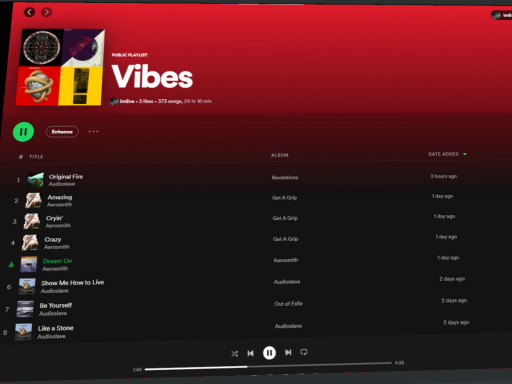This screenshot has height=384, width=512.
Task: Select the song Amazing
Action: pos(60,197)
